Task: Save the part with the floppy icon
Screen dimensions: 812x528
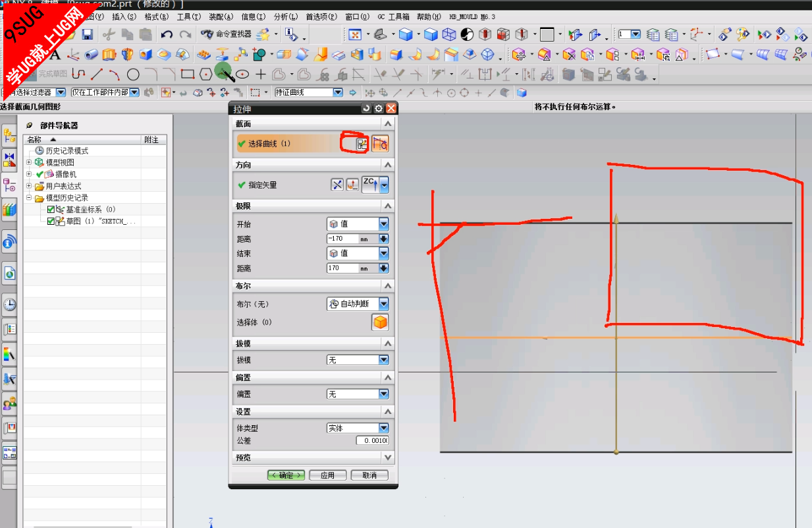Action: 87,34
